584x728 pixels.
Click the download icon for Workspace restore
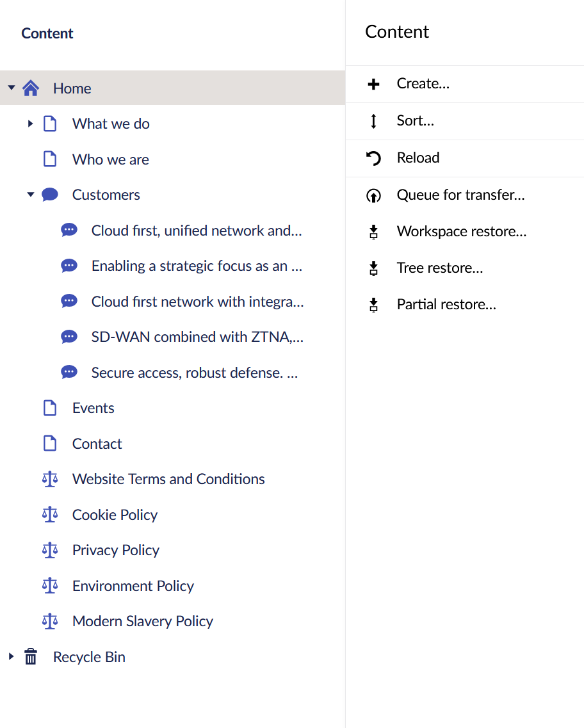(373, 232)
